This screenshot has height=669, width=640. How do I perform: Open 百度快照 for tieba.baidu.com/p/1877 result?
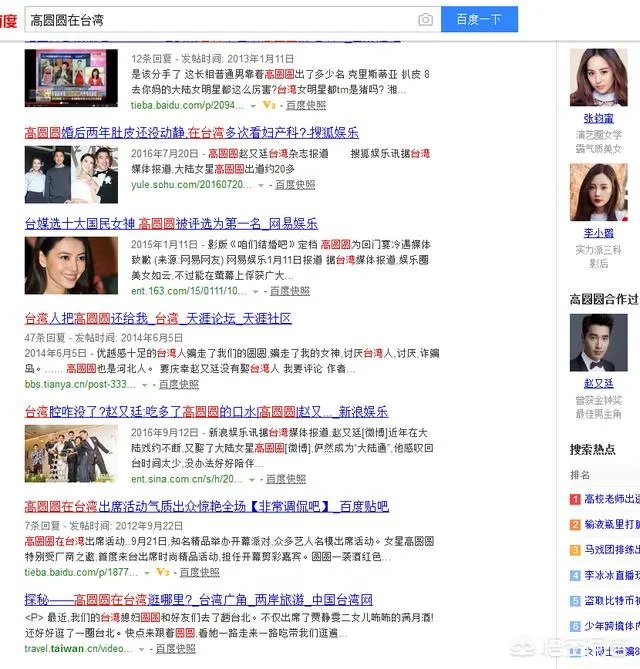(200, 572)
